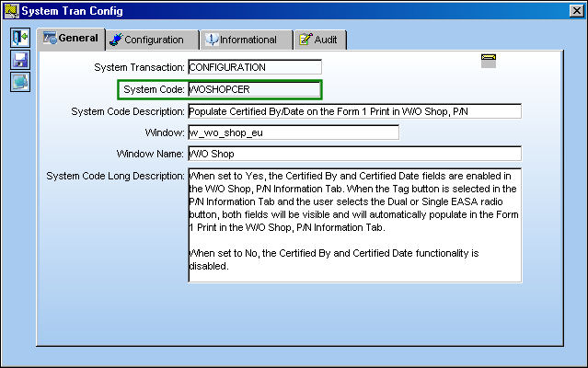Click the System Code field WOSHOPCER
This screenshot has height=368, width=588.
[254, 89]
